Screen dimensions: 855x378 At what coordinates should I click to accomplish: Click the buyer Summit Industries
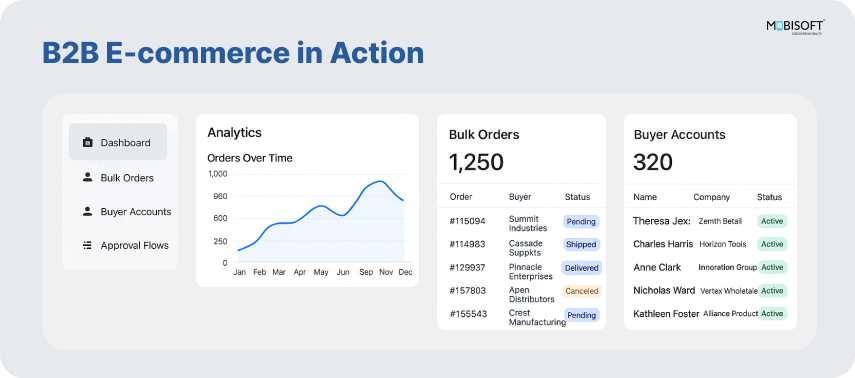(528, 223)
